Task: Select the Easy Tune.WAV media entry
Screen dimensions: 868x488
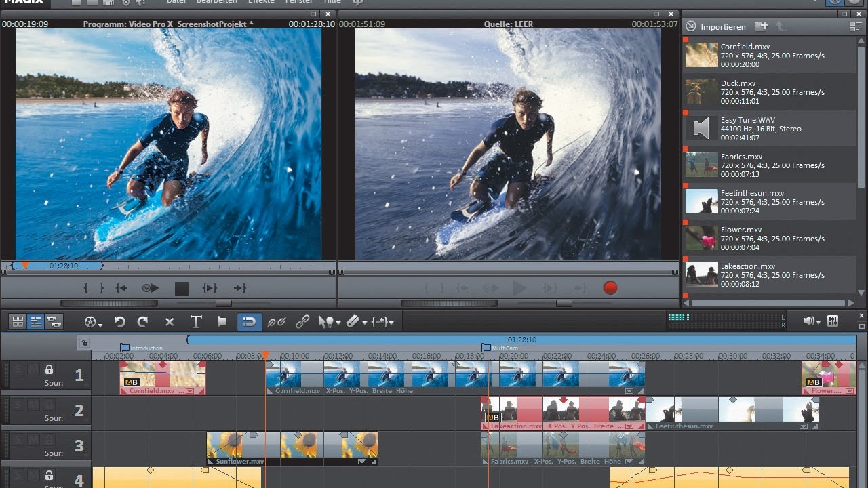Action: tap(747, 129)
